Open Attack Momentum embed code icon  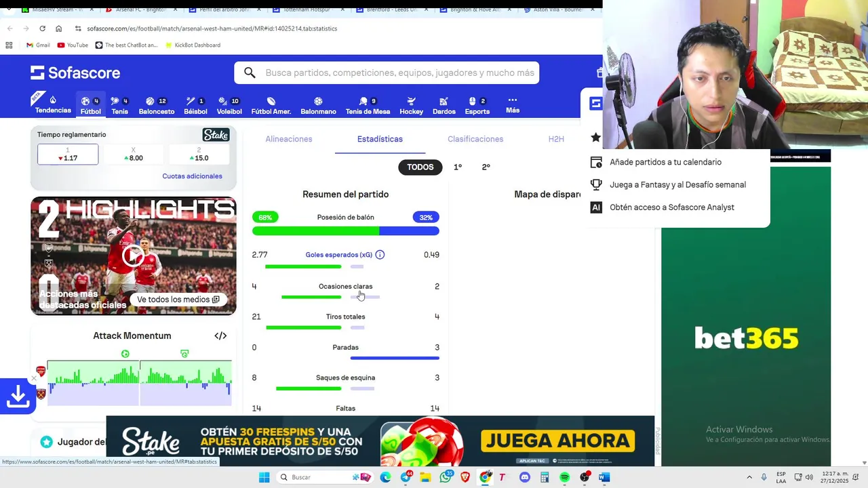pyautogui.click(x=220, y=335)
